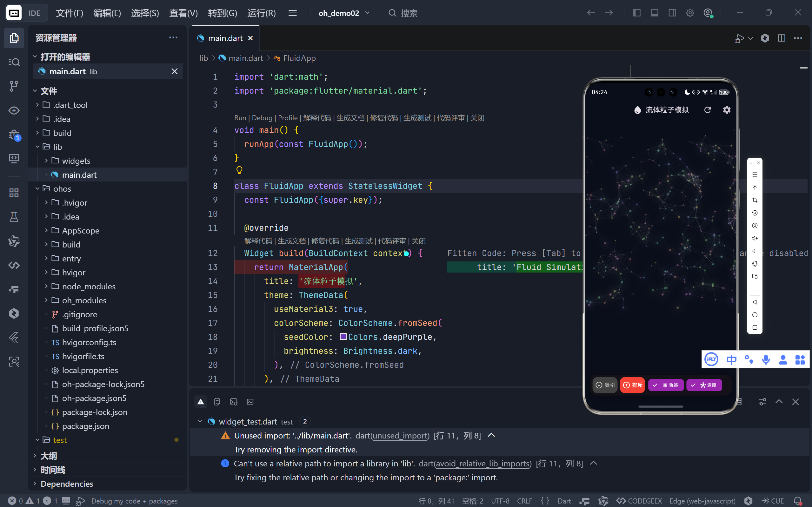
Task: Open the Source Control activity bar icon
Action: (x=14, y=86)
